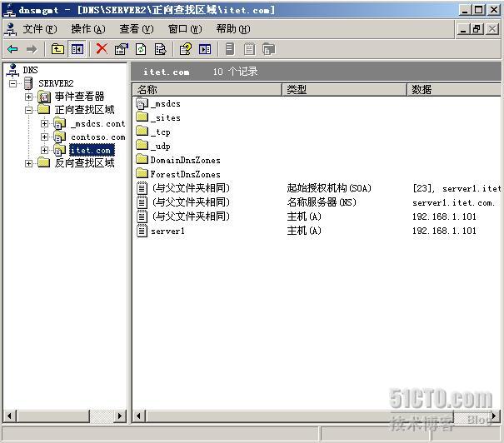Image resolution: width=504 pixels, height=443 pixels.
Task: Click the Refresh toolbar icon
Action: [x=141, y=49]
